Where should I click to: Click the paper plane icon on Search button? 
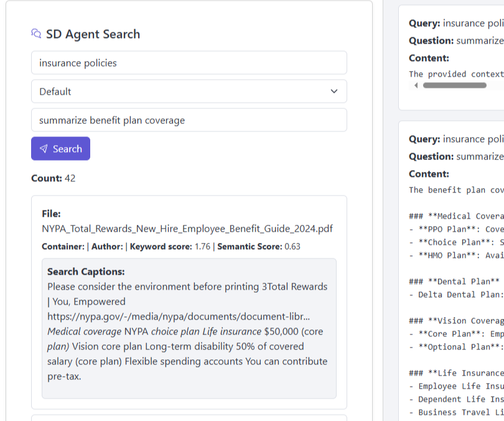(x=44, y=149)
